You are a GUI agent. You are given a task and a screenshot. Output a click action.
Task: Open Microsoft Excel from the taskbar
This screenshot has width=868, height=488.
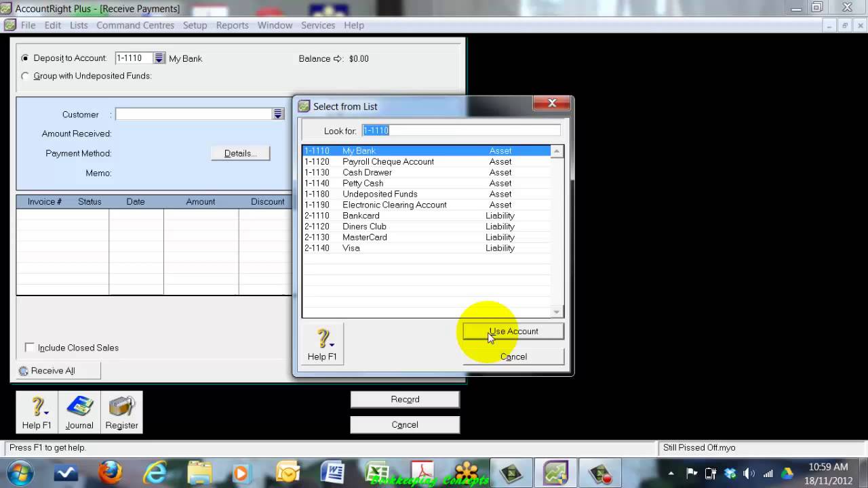pyautogui.click(x=377, y=472)
